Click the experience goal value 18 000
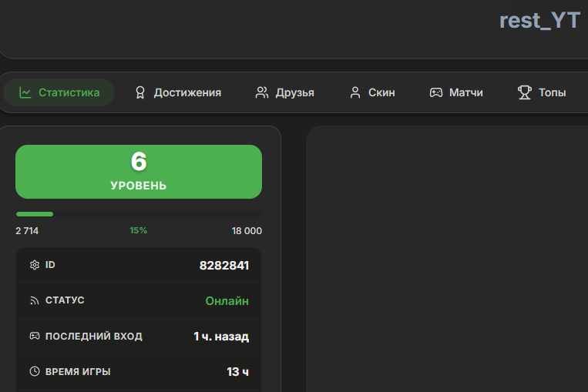 (x=247, y=231)
